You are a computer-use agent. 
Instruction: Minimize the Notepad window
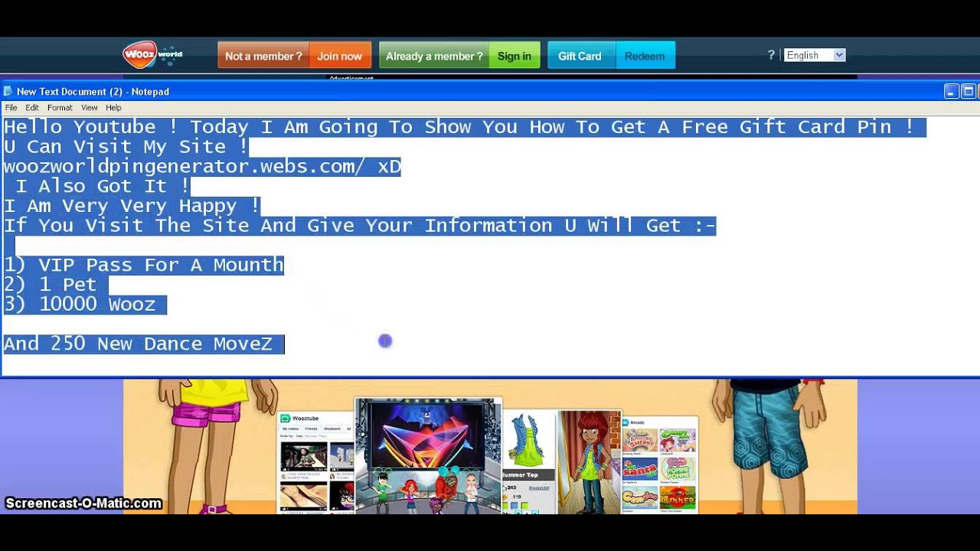(951, 91)
